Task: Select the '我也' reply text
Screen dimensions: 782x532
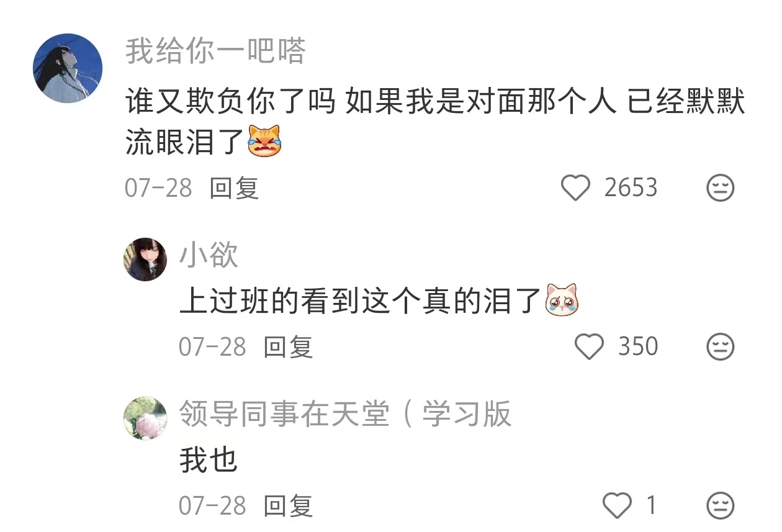Action: tap(209, 460)
